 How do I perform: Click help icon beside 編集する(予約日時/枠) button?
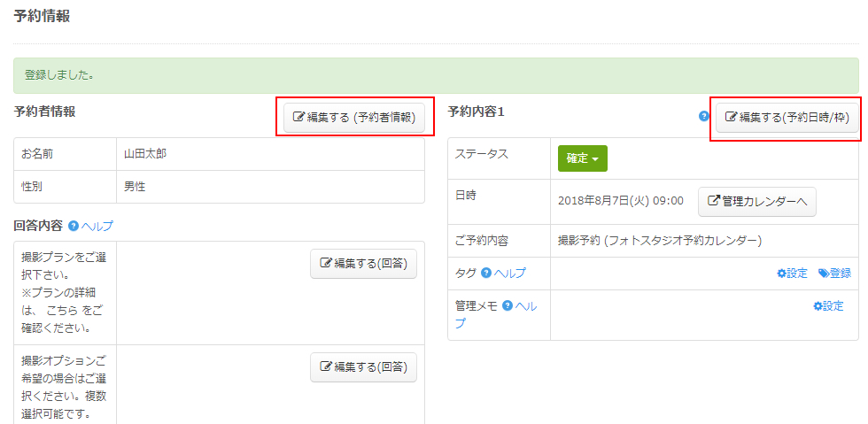point(704,116)
